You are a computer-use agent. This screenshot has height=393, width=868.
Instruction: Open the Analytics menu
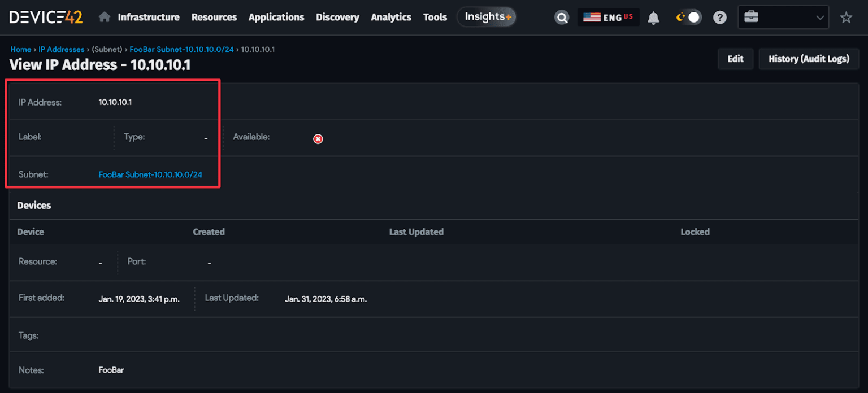pyautogui.click(x=391, y=17)
